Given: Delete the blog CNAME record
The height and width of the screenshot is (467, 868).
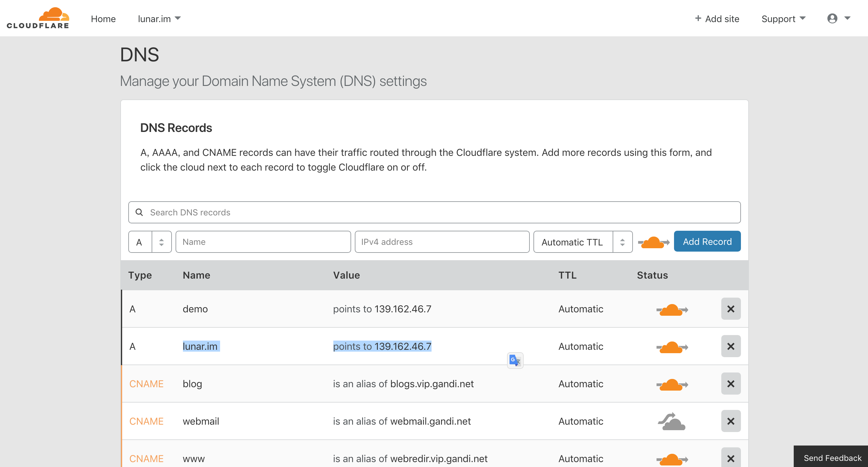Looking at the screenshot, I should (731, 384).
